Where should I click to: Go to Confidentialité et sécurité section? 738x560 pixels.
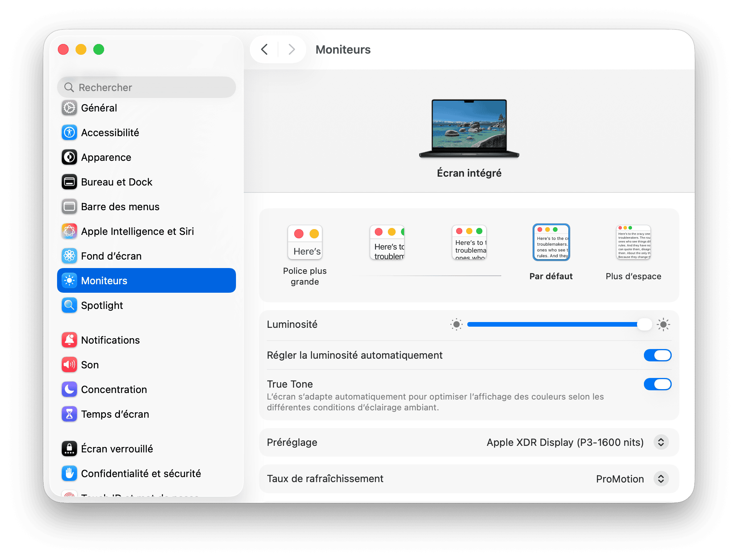[x=141, y=474]
